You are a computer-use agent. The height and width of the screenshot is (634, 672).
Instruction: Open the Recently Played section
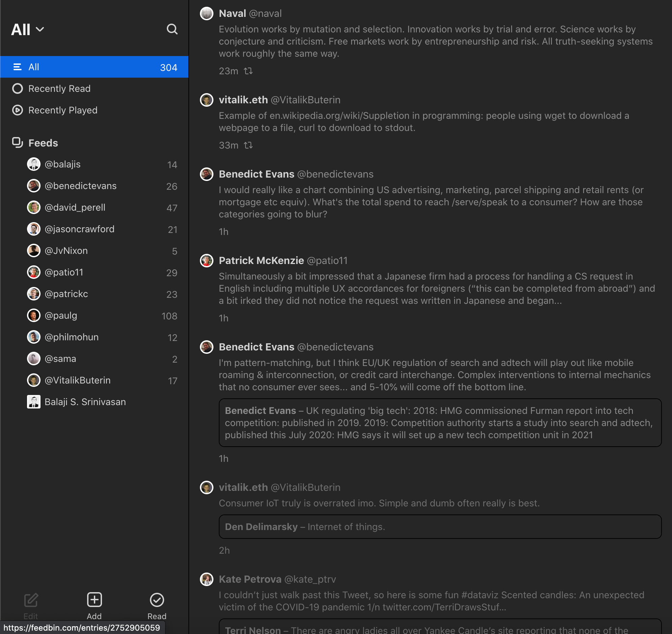[62, 110]
